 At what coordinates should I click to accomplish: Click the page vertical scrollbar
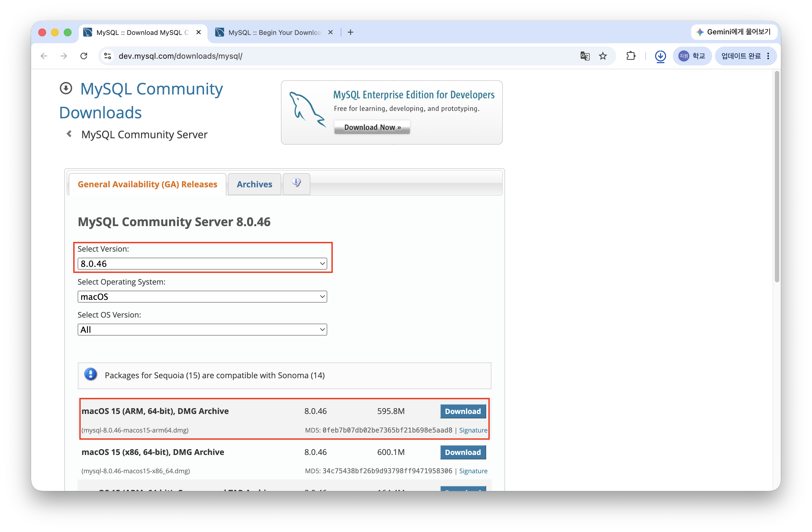(777, 177)
